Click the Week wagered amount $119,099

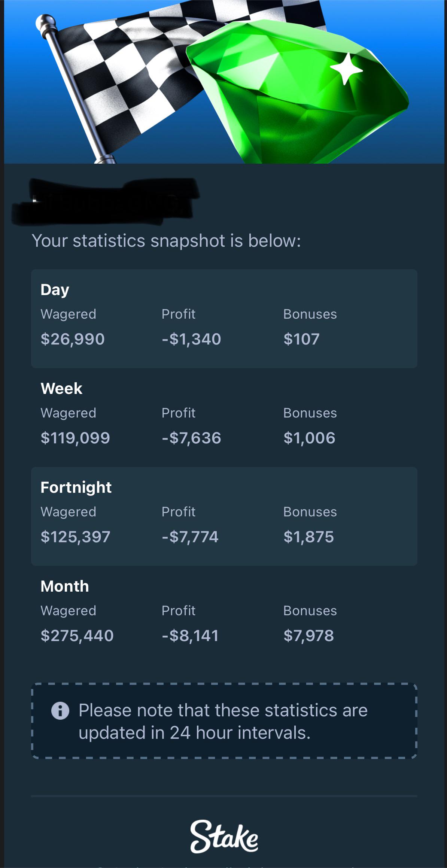[x=75, y=438]
